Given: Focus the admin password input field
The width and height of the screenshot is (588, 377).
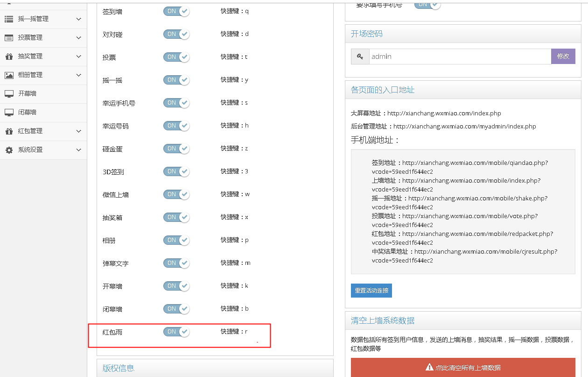Looking at the screenshot, I should coord(460,57).
